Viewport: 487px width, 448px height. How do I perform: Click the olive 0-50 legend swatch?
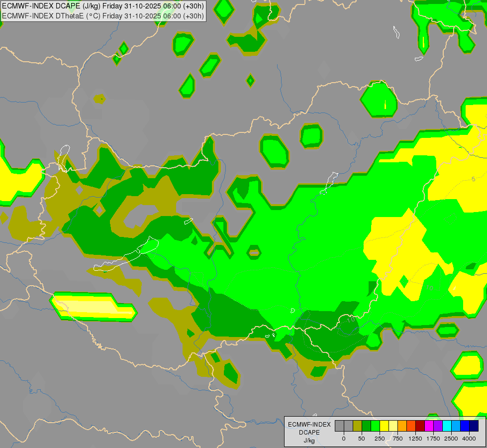coord(357,426)
